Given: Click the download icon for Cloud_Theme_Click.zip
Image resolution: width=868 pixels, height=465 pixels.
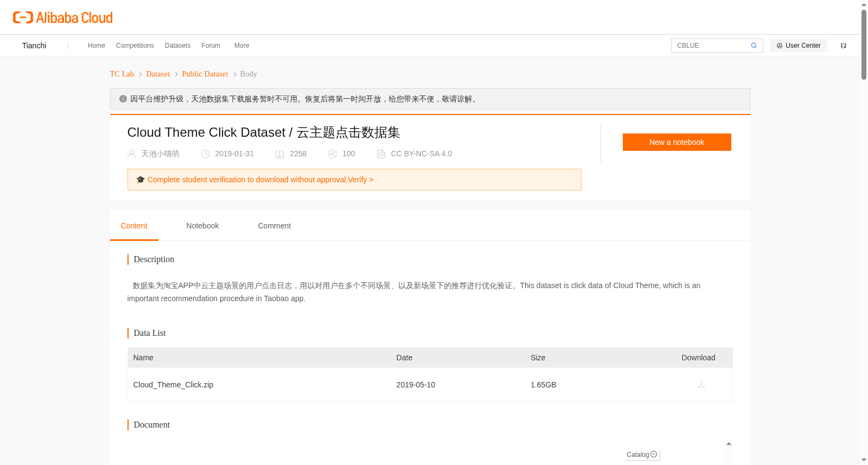Looking at the screenshot, I should coord(701,385).
